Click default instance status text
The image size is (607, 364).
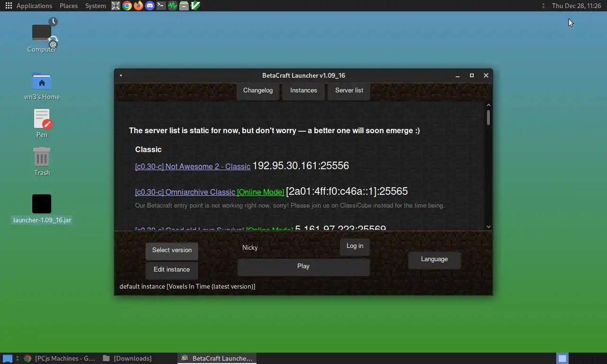pyautogui.click(x=187, y=286)
